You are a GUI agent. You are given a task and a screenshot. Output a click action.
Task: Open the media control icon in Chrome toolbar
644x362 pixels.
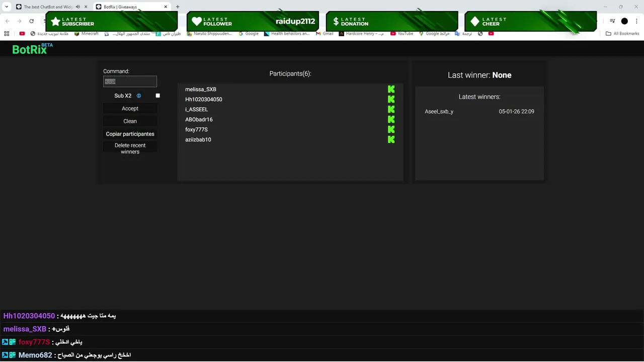point(612,21)
